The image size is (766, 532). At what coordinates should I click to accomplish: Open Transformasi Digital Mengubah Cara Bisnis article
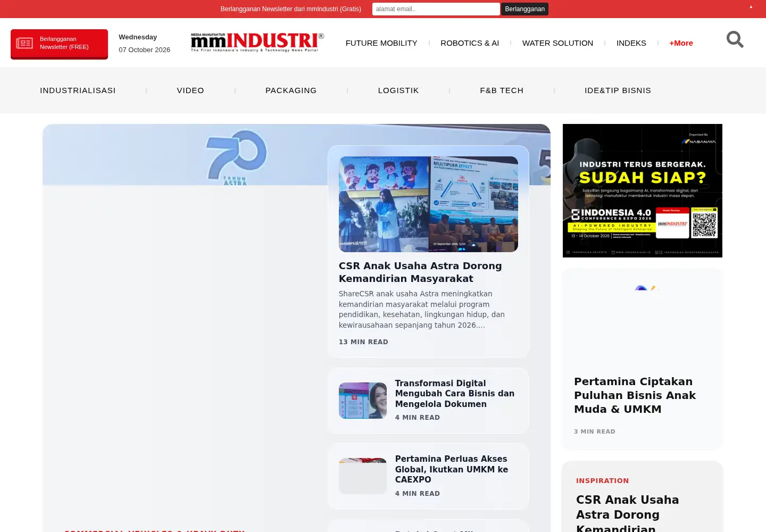coord(455,394)
